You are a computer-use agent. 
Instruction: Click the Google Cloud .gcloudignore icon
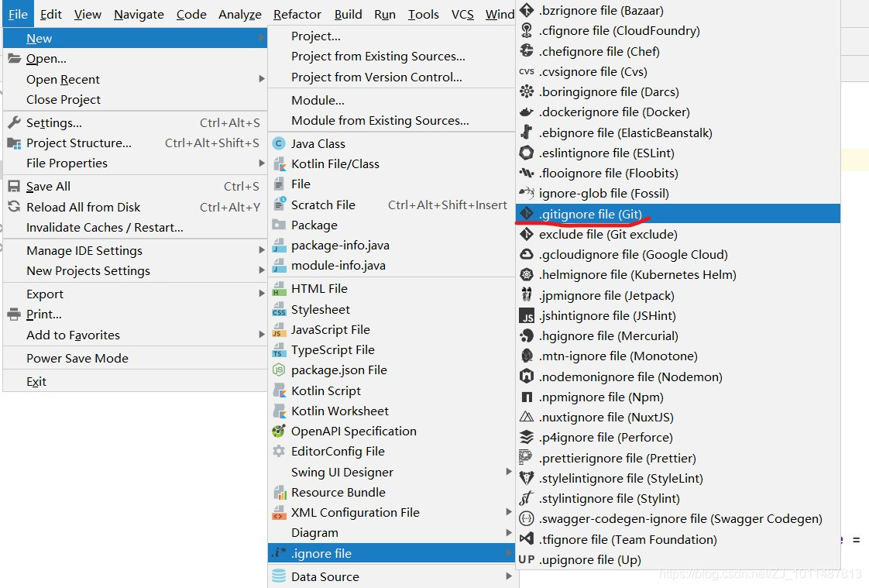click(x=526, y=254)
